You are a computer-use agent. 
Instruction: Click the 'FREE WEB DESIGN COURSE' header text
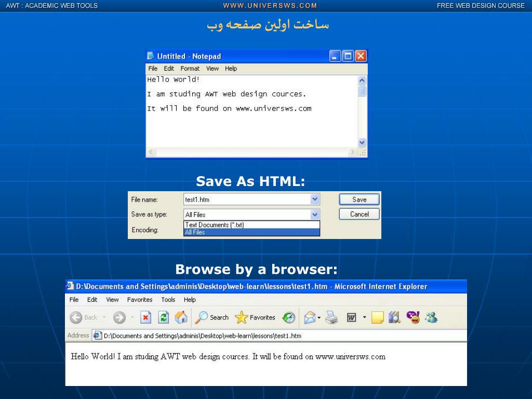(x=481, y=6)
